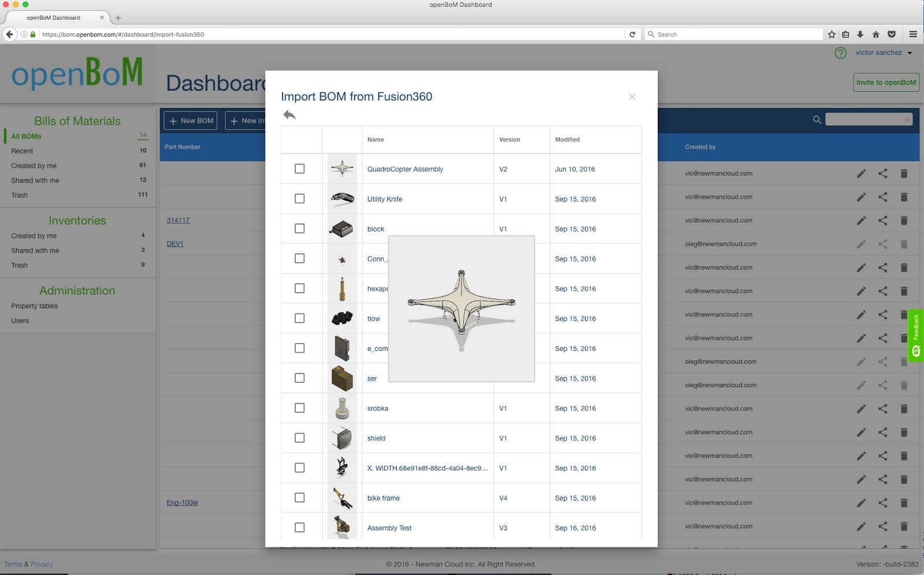This screenshot has width=924, height=575.
Task: Click the dashboard search magnifier icon
Action: [x=817, y=120]
